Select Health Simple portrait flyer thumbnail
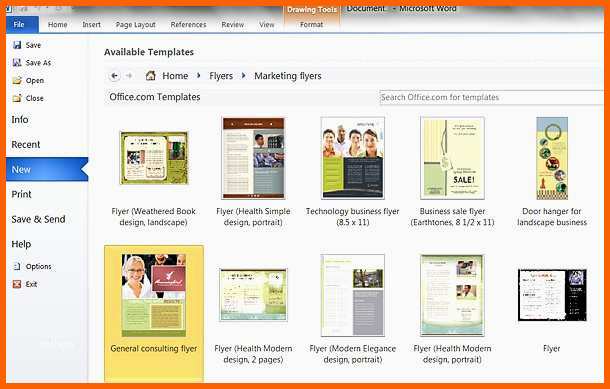610x389 pixels. tap(253, 158)
